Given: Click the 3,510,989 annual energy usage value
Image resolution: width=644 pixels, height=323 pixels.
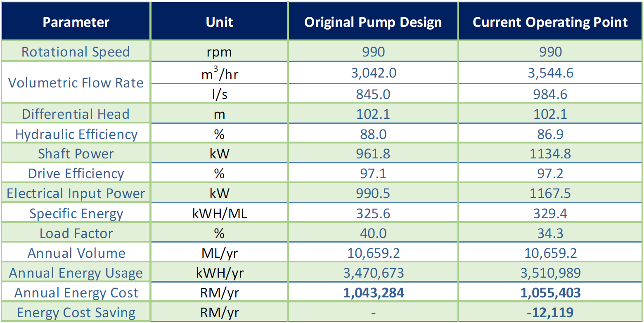Looking at the screenshot, I should point(550,273).
